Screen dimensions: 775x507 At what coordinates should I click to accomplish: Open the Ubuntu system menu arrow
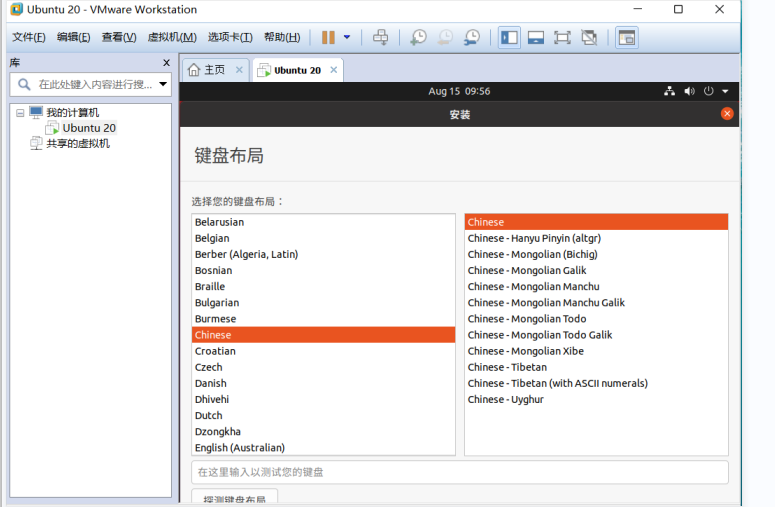click(725, 91)
